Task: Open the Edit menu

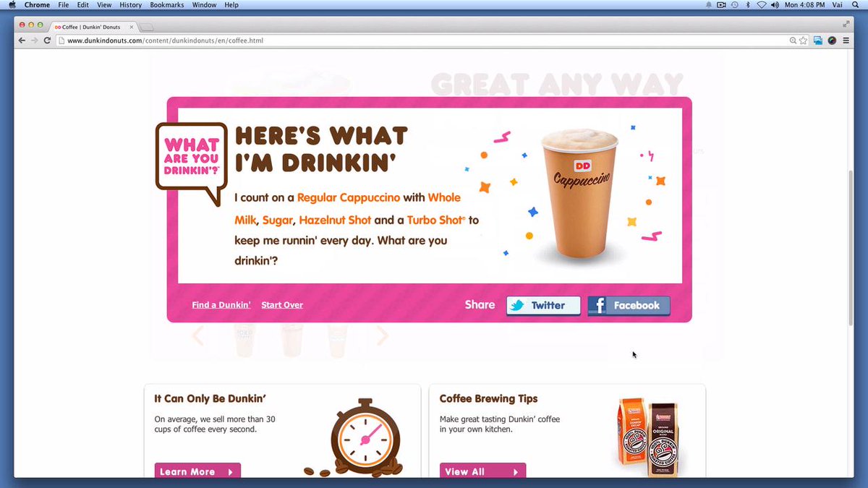Action: [83, 5]
